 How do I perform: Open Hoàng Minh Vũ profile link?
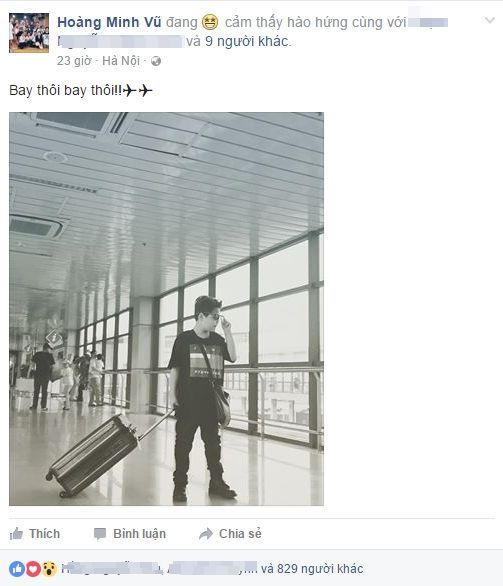pos(109,22)
